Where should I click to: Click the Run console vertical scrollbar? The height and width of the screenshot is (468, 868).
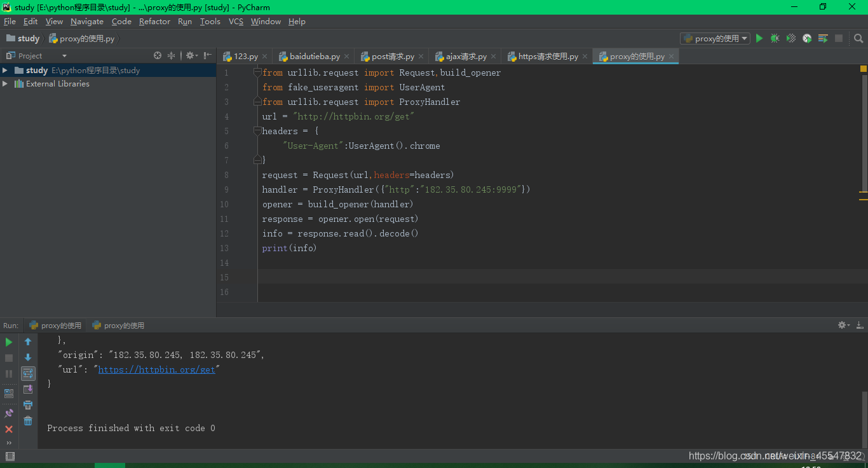click(x=864, y=420)
